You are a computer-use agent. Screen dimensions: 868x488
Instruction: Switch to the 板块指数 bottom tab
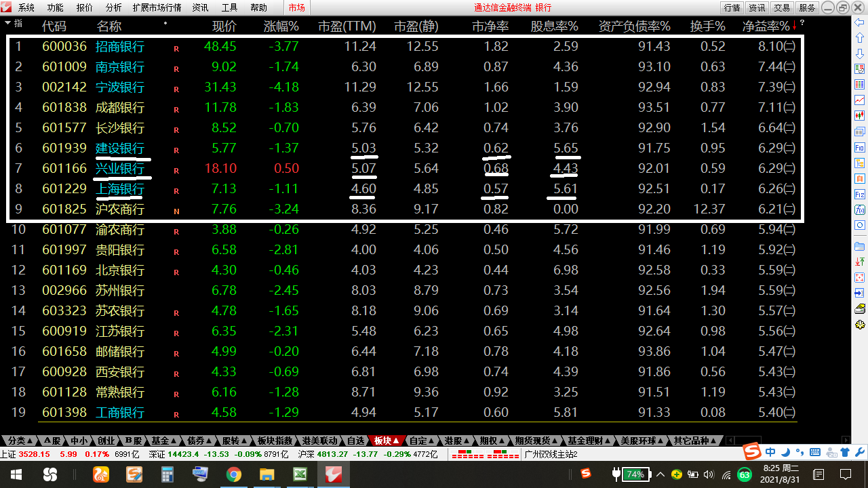[x=275, y=441]
